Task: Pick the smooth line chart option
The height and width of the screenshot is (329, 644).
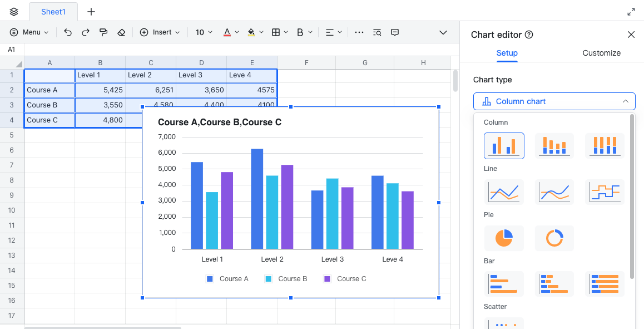Action: [554, 192]
